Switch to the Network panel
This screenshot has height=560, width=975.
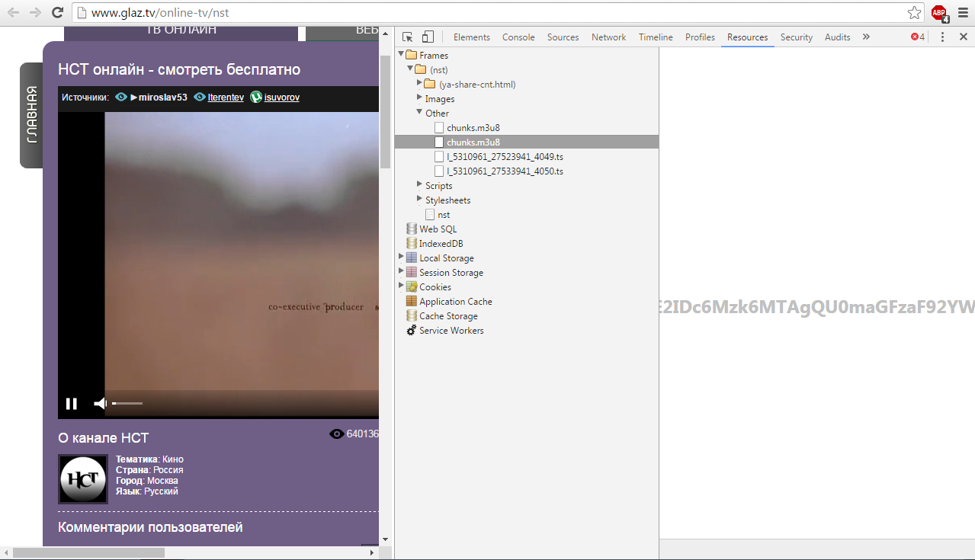[608, 36]
